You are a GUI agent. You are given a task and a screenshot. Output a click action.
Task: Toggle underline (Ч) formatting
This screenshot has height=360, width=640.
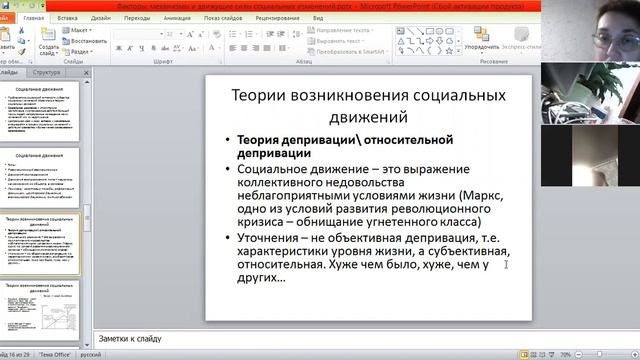(x=142, y=48)
